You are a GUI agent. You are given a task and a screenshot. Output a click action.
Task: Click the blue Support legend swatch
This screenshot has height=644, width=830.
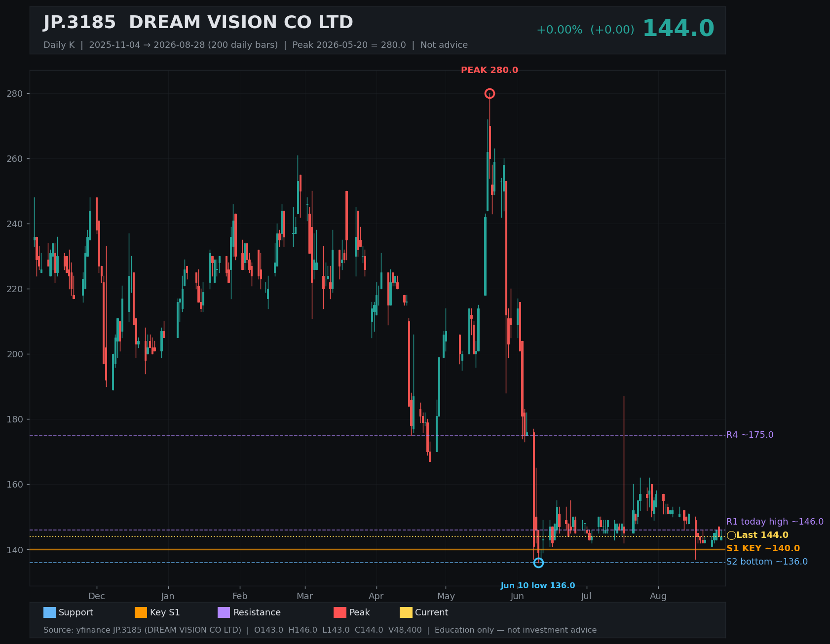click(49, 612)
